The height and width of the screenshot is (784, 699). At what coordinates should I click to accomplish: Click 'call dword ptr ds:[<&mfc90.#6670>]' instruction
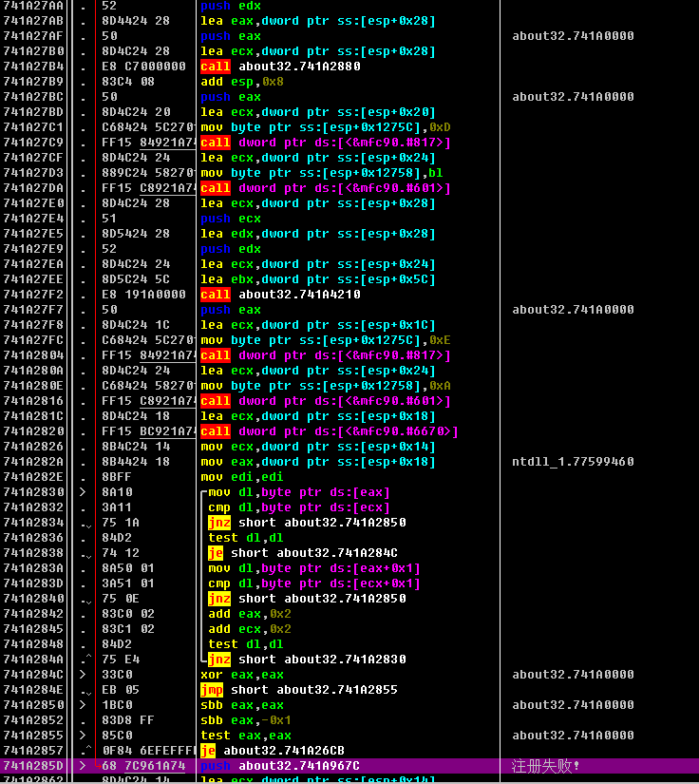pos(330,431)
